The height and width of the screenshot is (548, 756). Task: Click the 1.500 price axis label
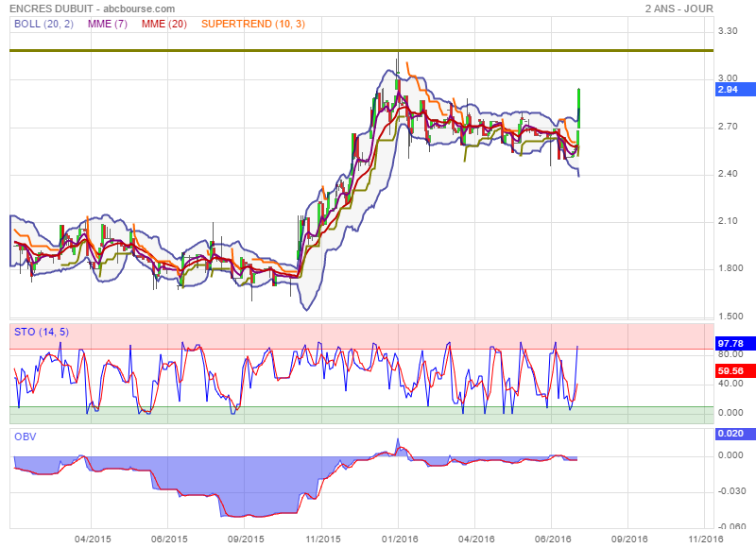730,317
